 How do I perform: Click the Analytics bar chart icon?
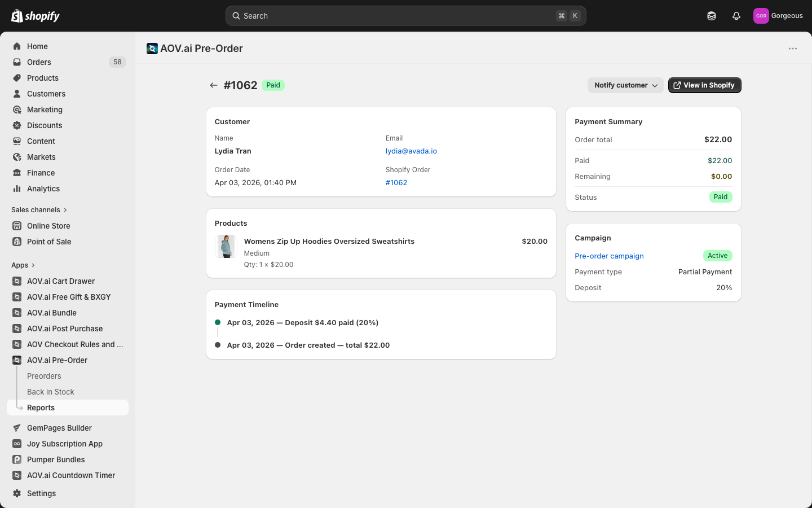coord(17,189)
